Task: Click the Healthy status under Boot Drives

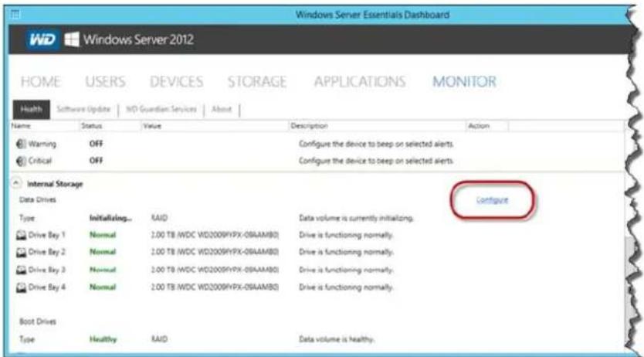Action: [x=103, y=339]
